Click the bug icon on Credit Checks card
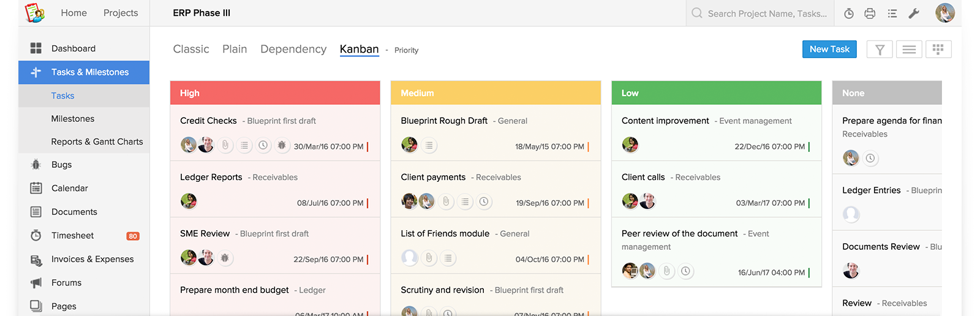This screenshot has height=316, width=980. 282,146
